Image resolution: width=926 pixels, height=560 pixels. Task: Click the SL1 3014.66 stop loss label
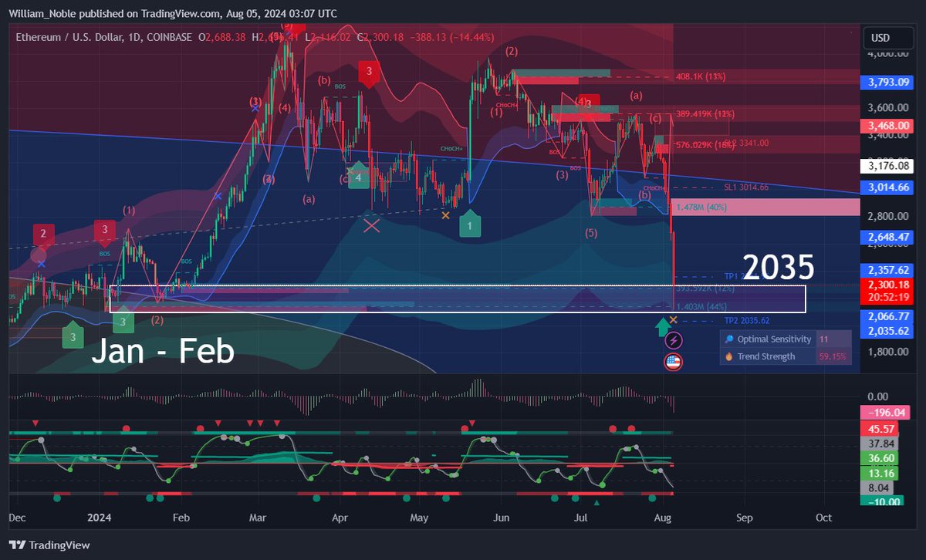point(746,187)
